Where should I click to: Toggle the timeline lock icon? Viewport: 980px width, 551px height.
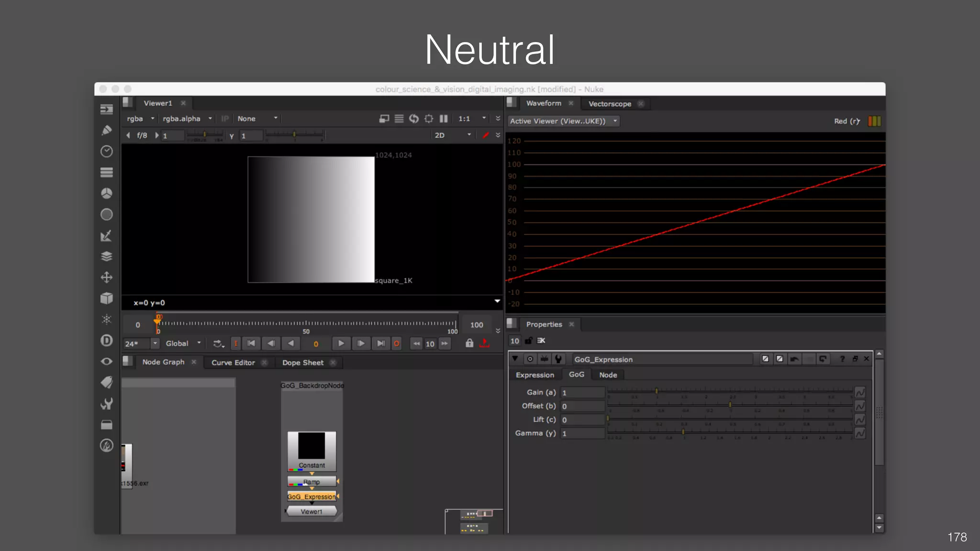click(x=469, y=343)
